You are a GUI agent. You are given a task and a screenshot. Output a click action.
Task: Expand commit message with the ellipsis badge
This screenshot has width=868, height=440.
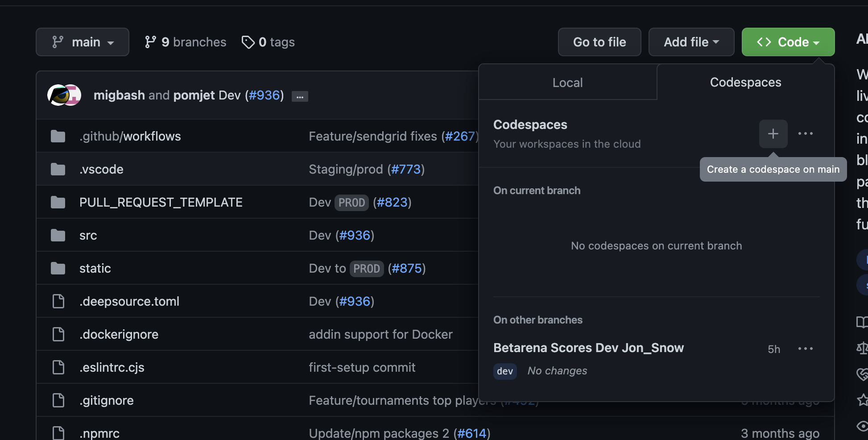(x=299, y=96)
